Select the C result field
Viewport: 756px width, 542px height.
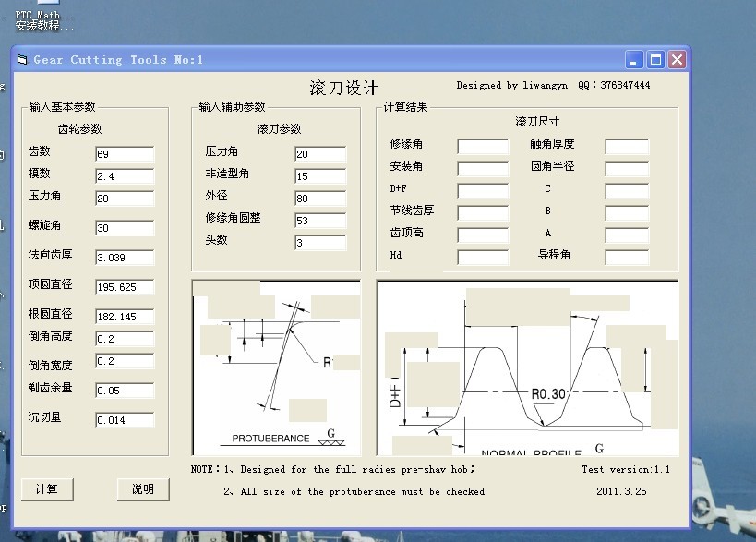[x=627, y=191]
